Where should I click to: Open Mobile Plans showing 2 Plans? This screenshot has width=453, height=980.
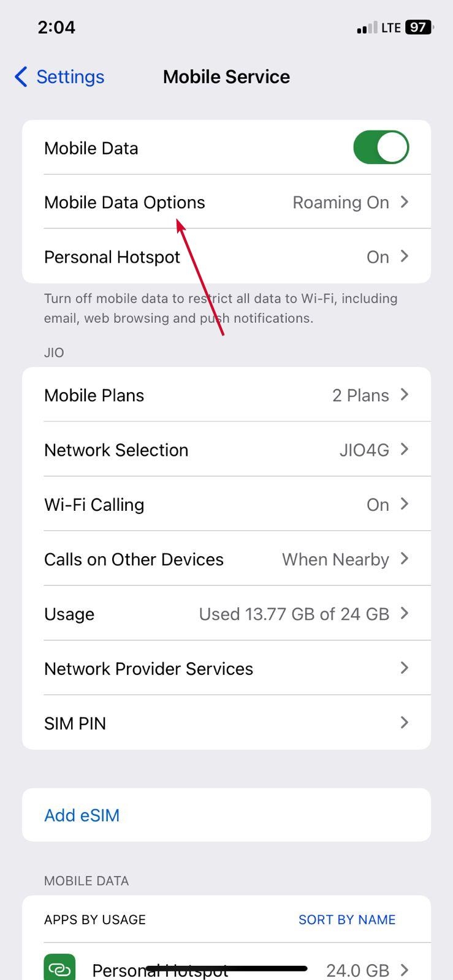click(226, 395)
